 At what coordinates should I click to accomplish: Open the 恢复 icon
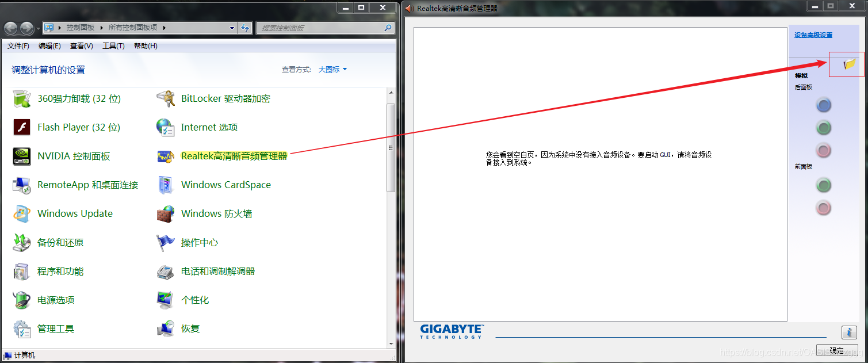[x=166, y=328]
